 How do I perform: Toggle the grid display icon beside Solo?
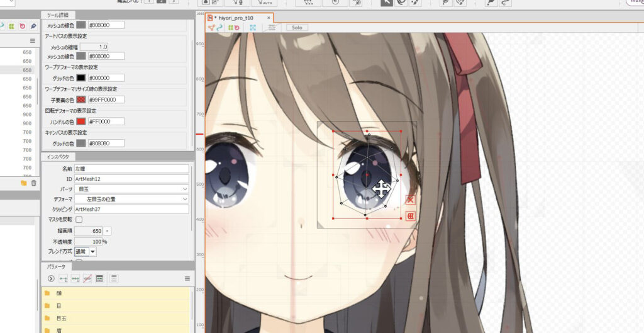(x=272, y=28)
